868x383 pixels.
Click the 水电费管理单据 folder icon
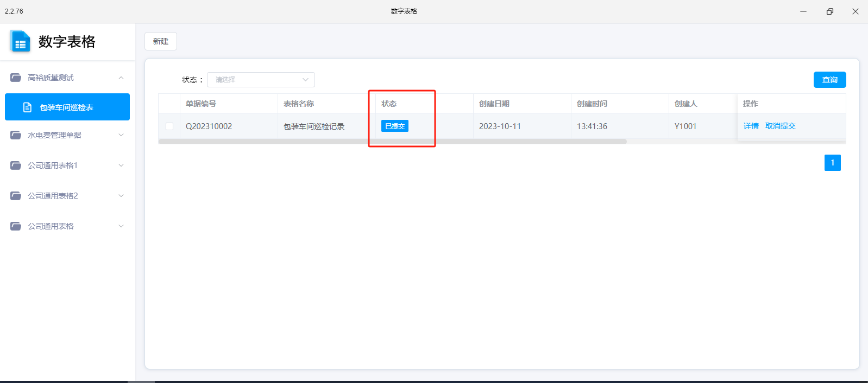point(16,135)
